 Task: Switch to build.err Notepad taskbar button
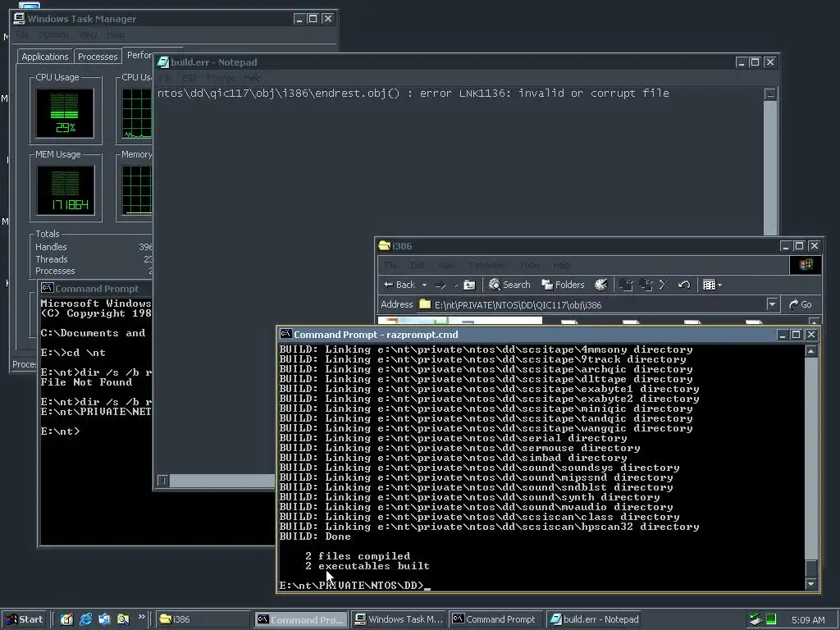tap(594, 619)
